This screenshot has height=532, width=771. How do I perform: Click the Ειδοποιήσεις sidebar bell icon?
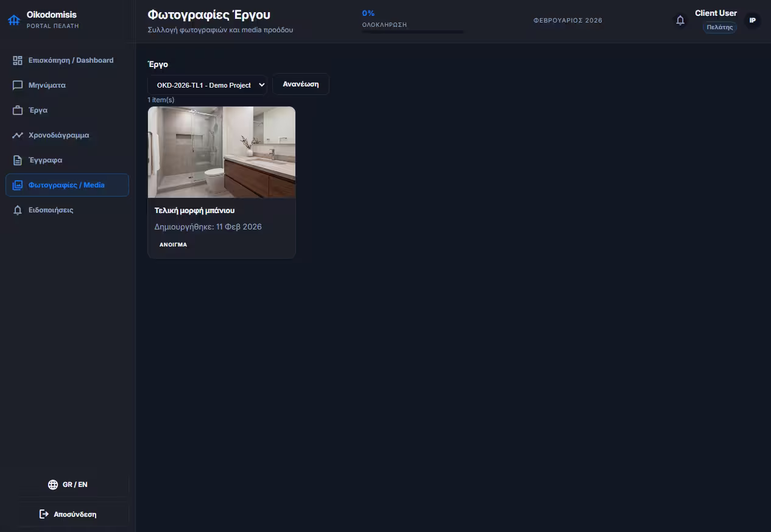click(x=17, y=209)
